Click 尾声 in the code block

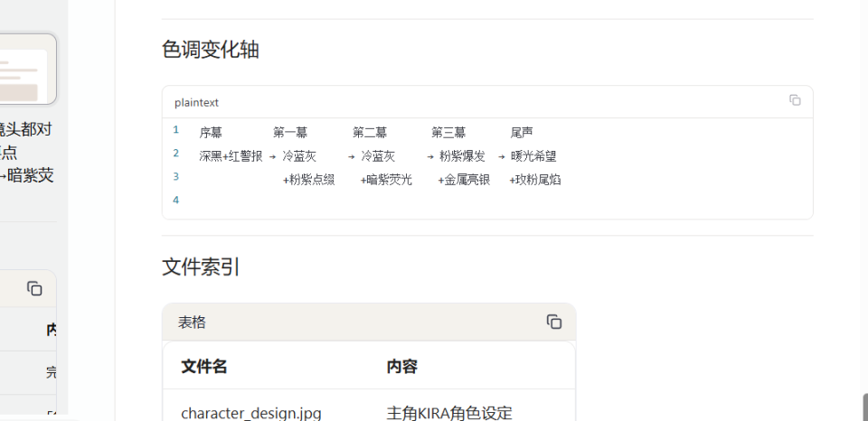(x=522, y=133)
